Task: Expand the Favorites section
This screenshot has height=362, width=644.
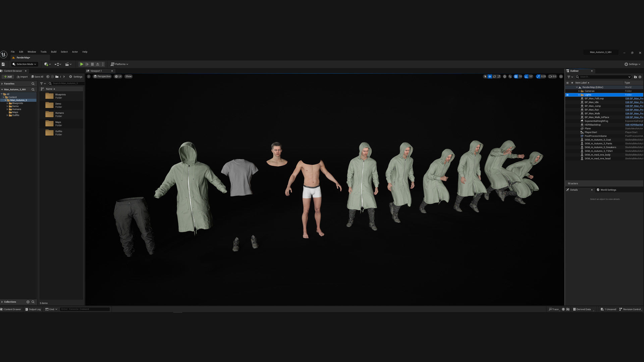Action: (x=2, y=84)
